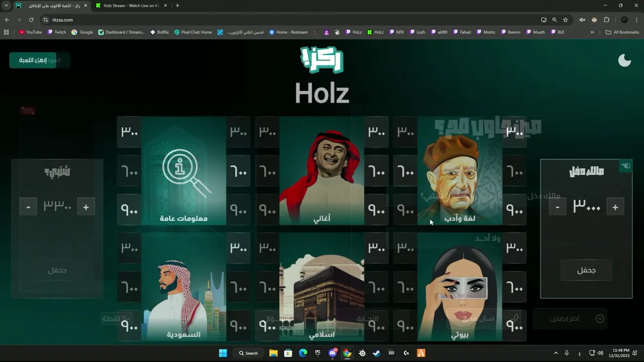Open the zoom magnifier icon in address bar
Screen dimensions: 644x362
click(x=554, y=20)
